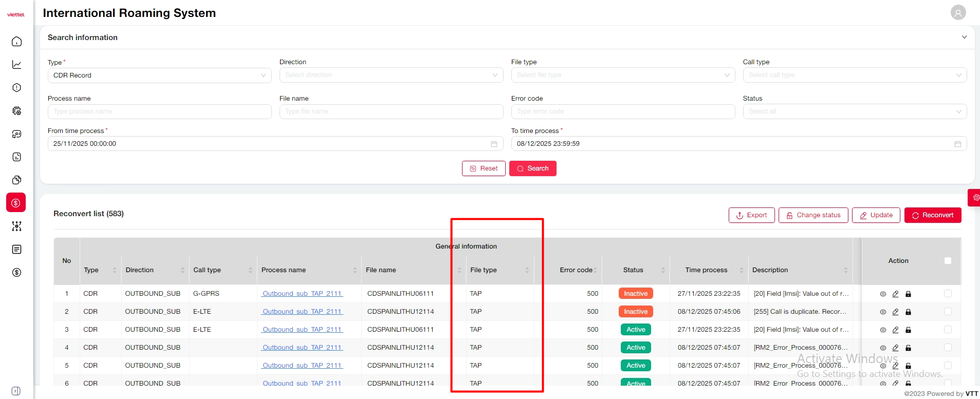
Task: Click the edit pencil icon in row 2
Action: click(895, 312)
